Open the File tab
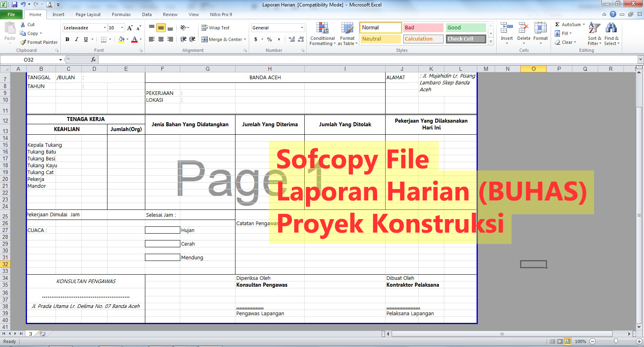The width and height of the screenshot is (644, 347). tap(11, 14)
